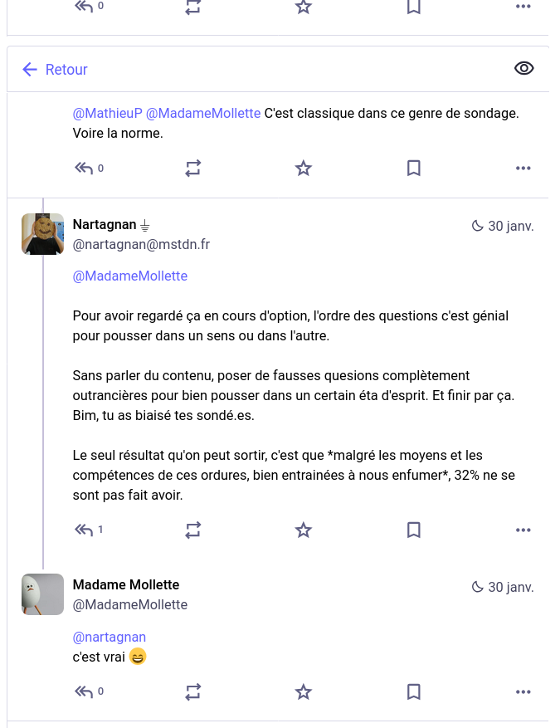The image size is (560, 728).
Task: Open more menu on Nartagnan's post
Action: coord(523,530)
